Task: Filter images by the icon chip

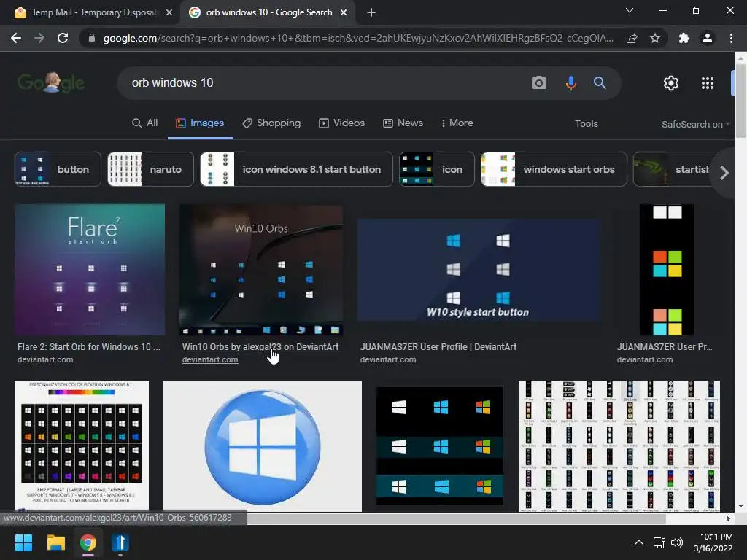Action: coord(436,169)
